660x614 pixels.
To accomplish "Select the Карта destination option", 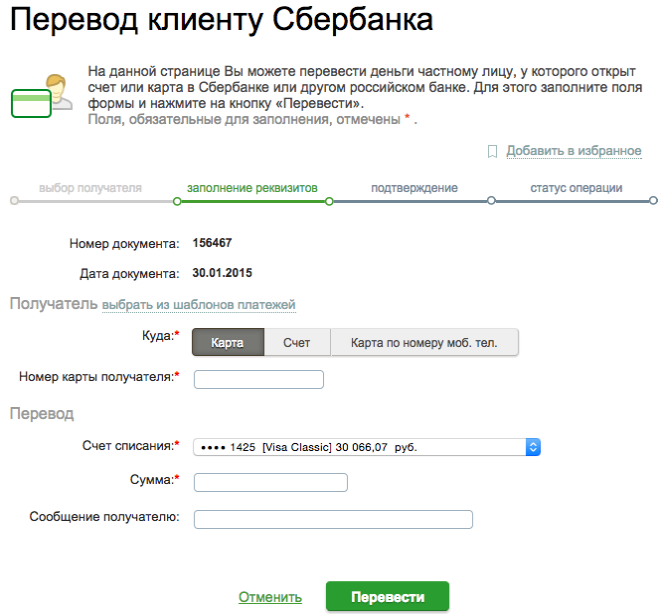I will click(228, 342).
